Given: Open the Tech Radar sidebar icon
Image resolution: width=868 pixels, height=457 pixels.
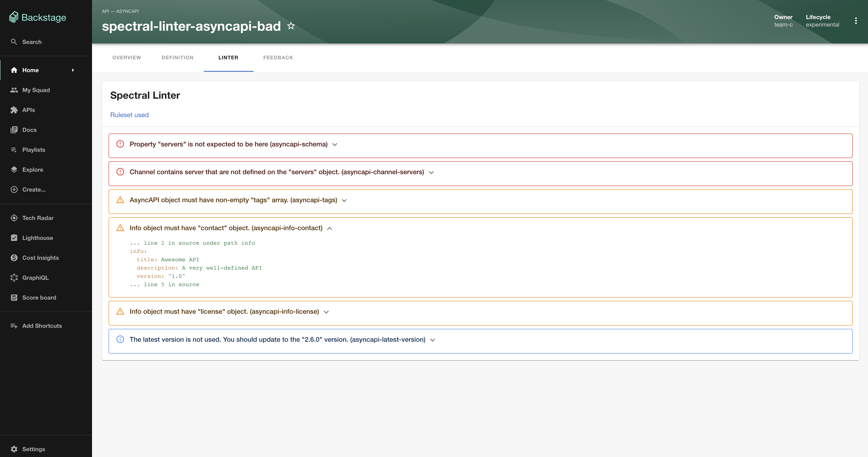Looking at the screenshot, I should pos(14,218).
